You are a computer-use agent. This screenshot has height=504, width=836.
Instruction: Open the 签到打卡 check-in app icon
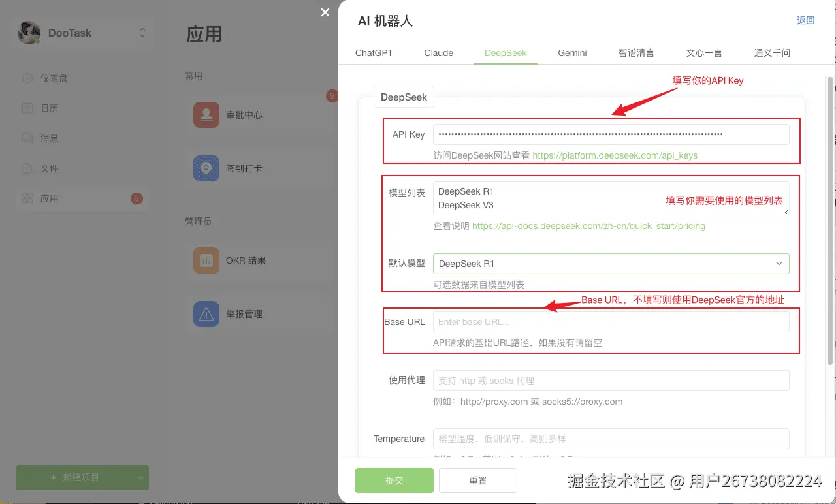click(206, 168)
